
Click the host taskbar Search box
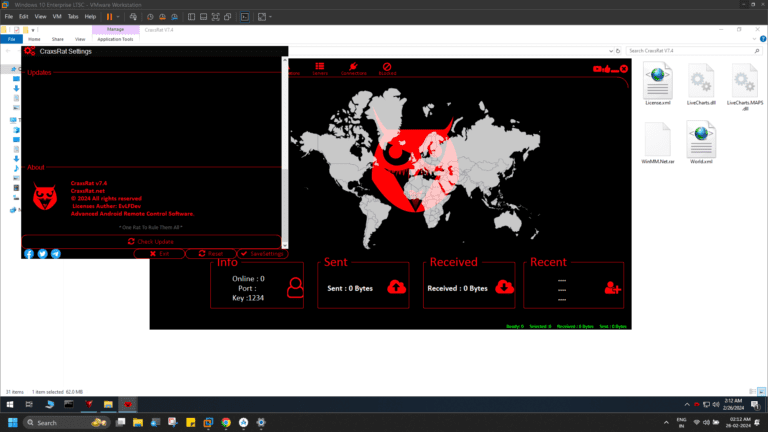66,422
